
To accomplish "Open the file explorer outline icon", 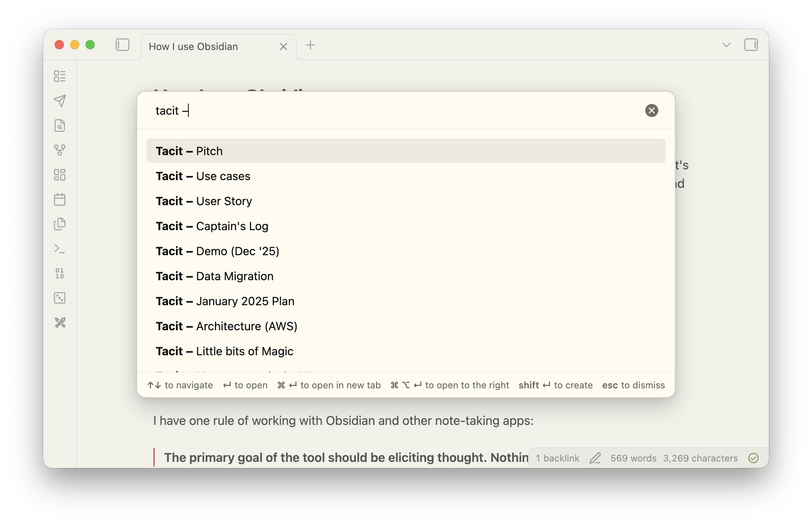I will (x=60, y=76).
